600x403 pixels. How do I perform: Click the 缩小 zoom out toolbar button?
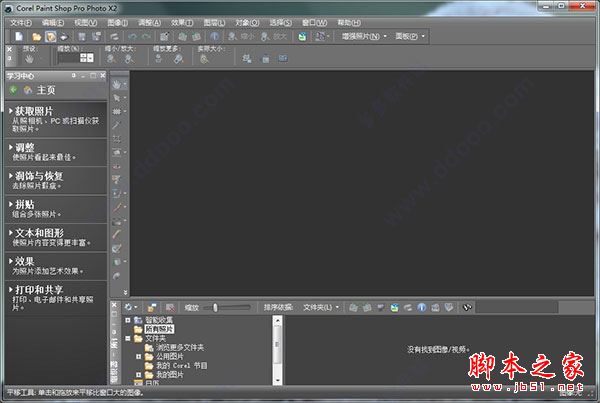coord(241,37)
